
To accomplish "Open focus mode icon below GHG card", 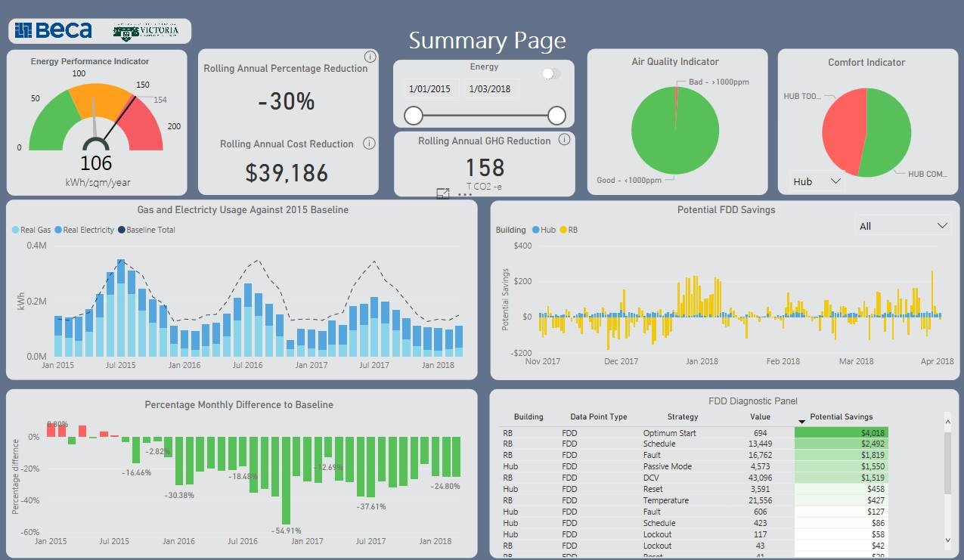I will [444, 194].
